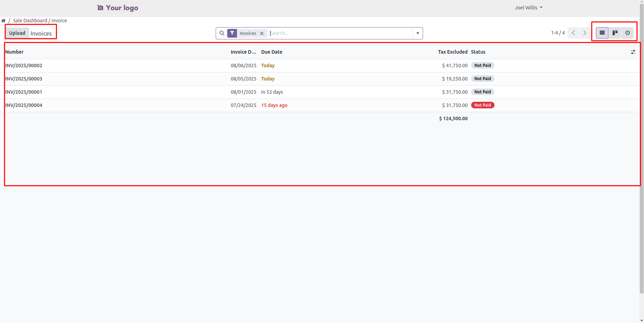Click the filter funnel icon
The height and width of the screenshot is (323, 644).
coord(232,33)
